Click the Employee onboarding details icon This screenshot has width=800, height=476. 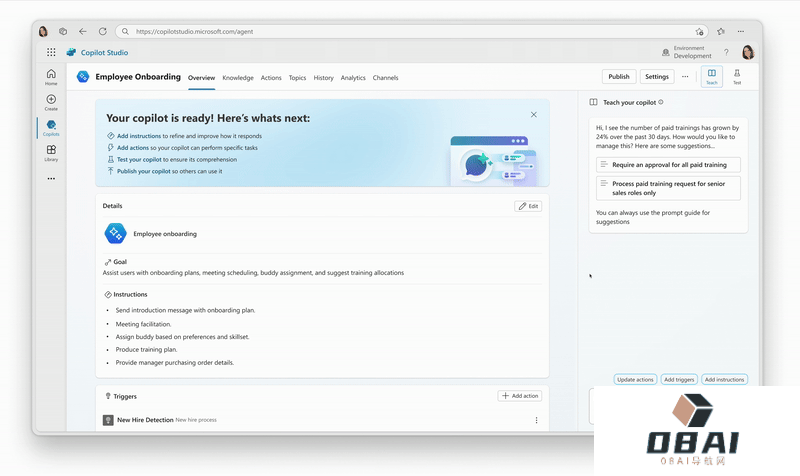coord(115,233)
